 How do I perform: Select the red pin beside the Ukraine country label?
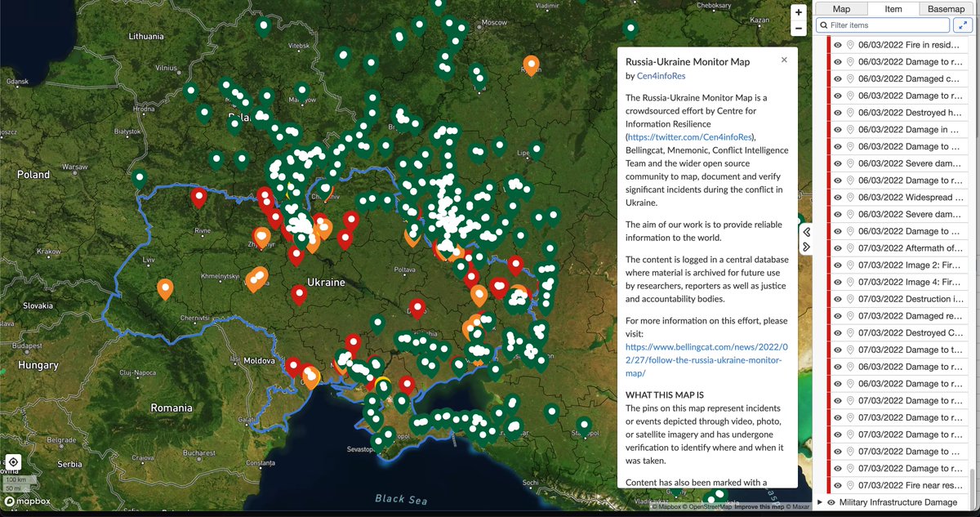coord(299,294)
